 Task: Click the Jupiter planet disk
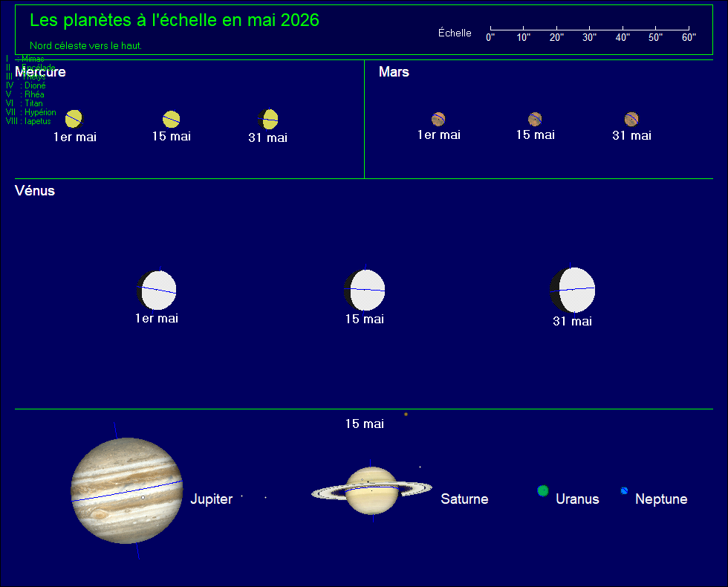[127, 490]
